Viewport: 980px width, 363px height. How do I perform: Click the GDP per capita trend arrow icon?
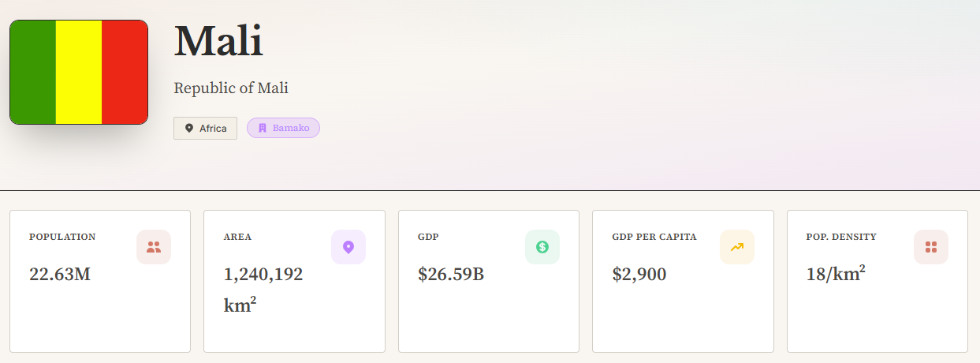point(737,247)
